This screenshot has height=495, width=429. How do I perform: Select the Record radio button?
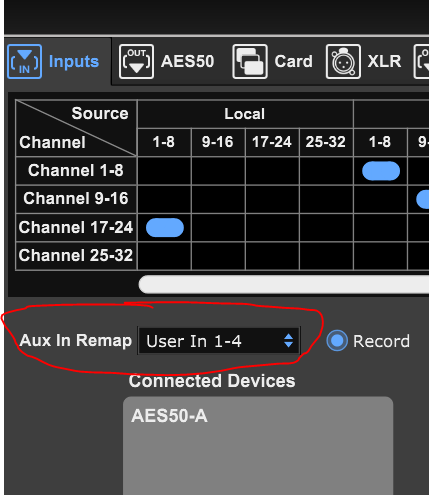click(337, 341)
